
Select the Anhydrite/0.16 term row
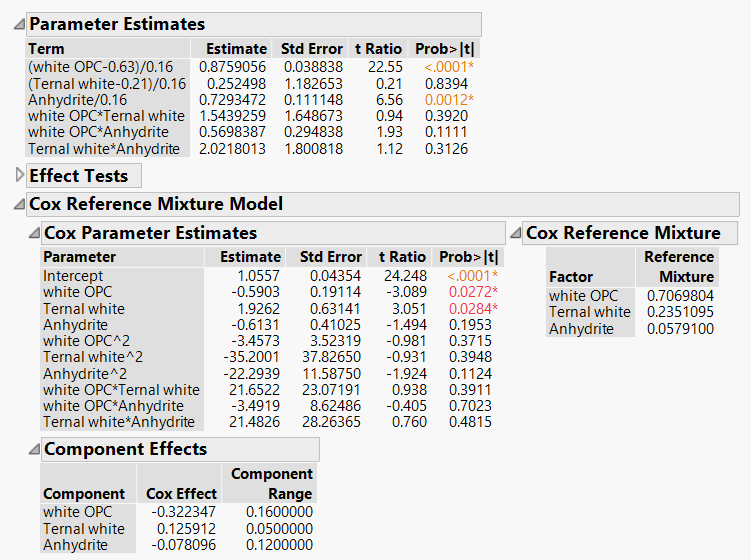pos(252,100)
